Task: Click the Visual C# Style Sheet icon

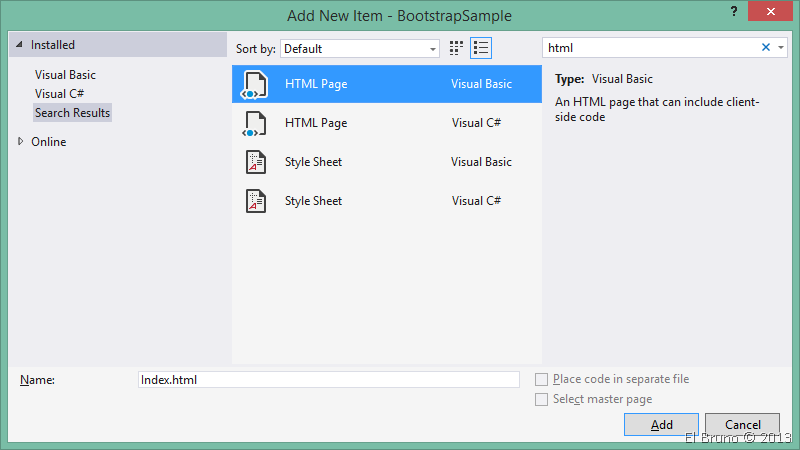Action: tap(253, 202)
